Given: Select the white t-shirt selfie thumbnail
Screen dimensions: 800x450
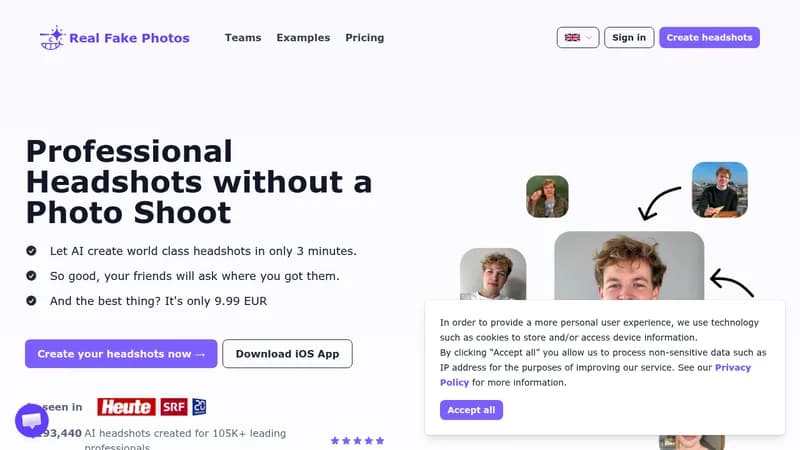Looking at the screenshot, I should tap(493, 274).
